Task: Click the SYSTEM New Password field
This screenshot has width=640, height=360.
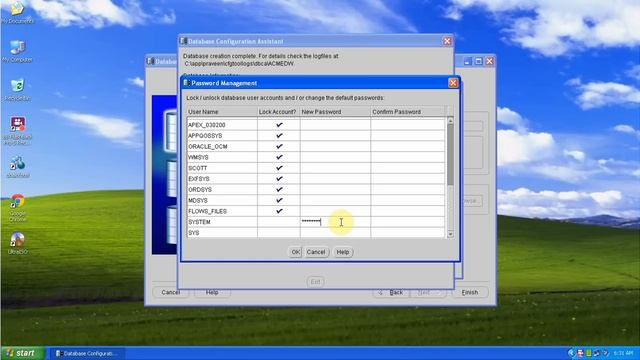Action: click(335, 222)
